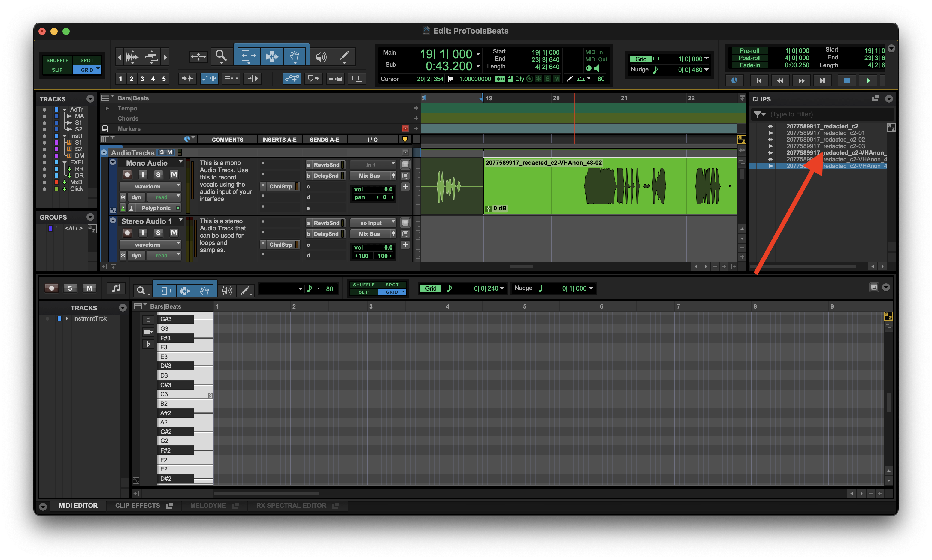This screenshot has height=560, width=932.
Task: Click the Stop transport button
Action: pyautogui.click(x=847, y=80)
